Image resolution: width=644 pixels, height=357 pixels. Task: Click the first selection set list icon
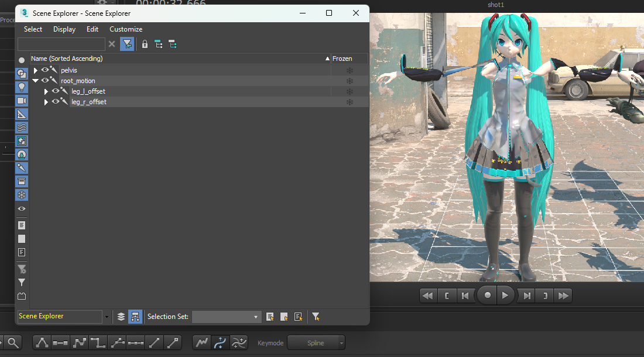pyautogui.click(x=270, y=317)
